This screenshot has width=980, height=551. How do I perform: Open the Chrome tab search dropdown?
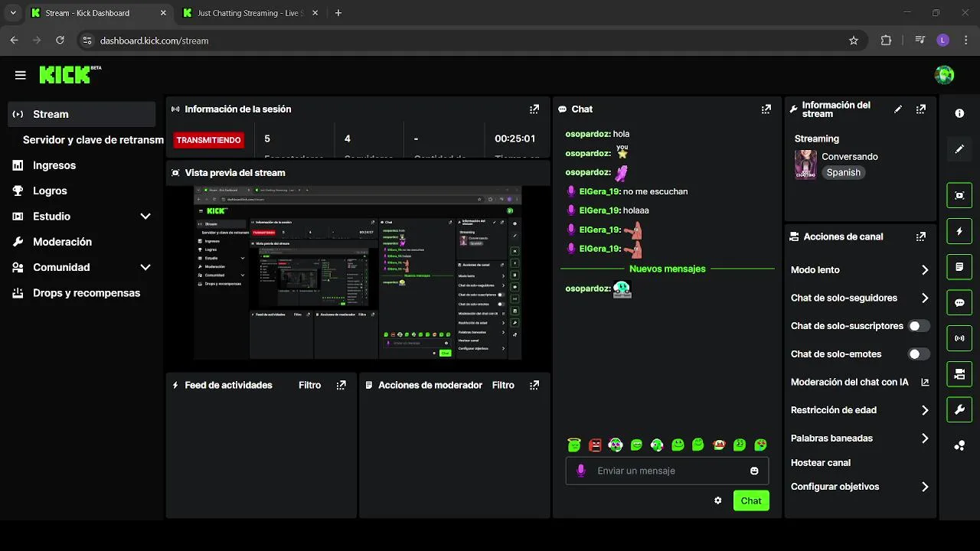[13, 13]
